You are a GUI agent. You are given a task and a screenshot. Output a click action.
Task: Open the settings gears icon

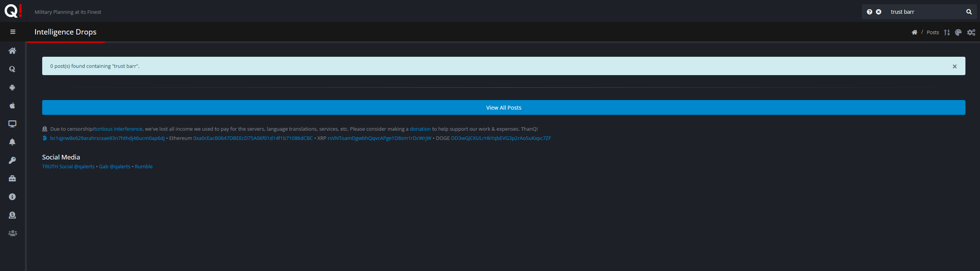tap(971, 32)
